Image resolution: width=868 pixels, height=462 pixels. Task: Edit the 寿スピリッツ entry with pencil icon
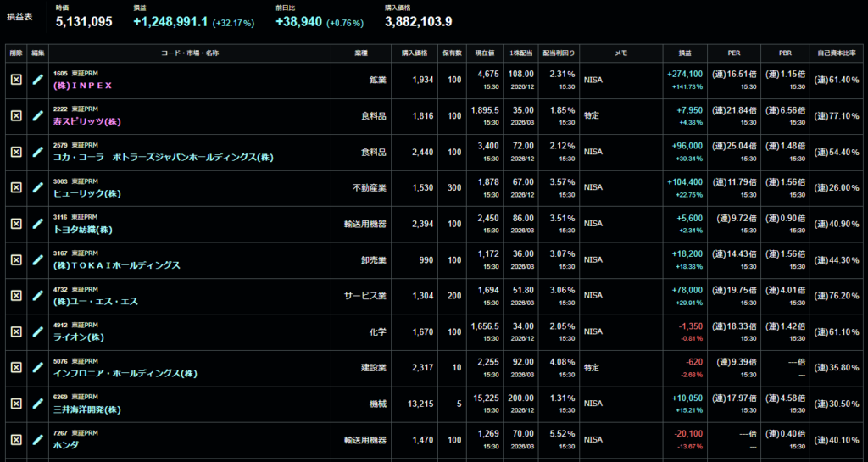pyautogui.click(x=37, y=115)
